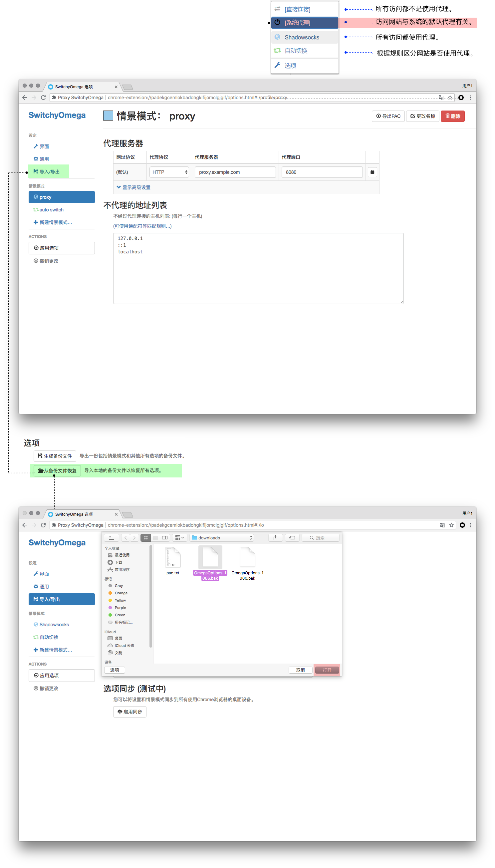Select the pac.txt file icon
The width and height of the screenshot is (495, 868).
click(173, 558)
